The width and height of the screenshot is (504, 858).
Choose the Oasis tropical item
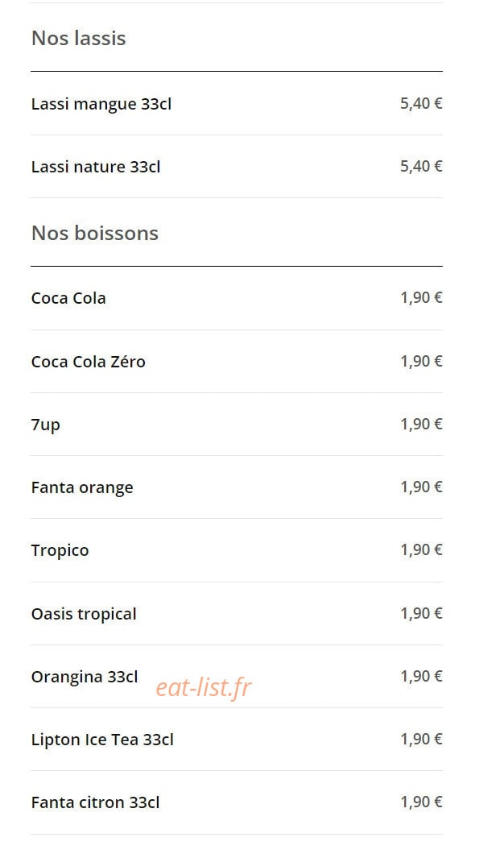pyautogui.click(x=236, y=613)
